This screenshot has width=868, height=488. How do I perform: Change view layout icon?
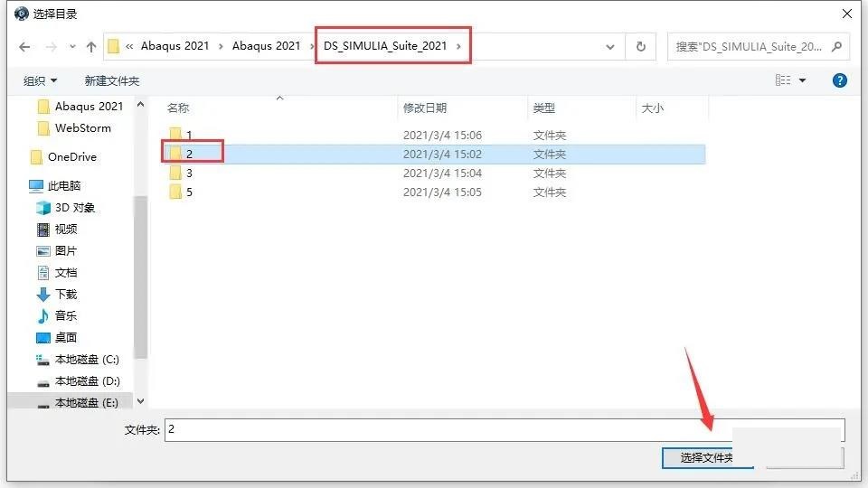pos(783,80)
